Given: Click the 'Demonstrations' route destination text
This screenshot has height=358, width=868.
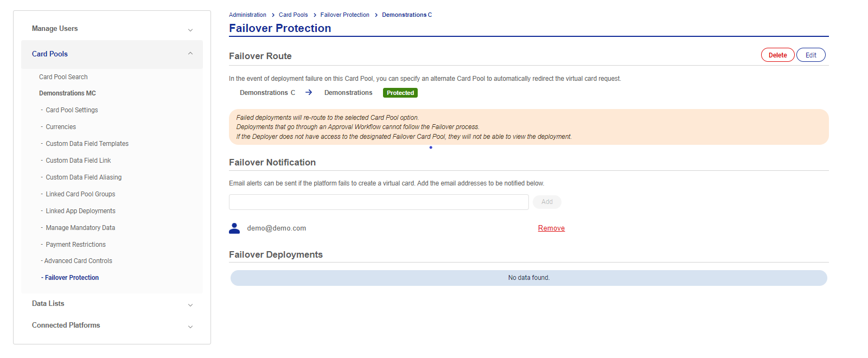Looking at the screenshot, I should pos(348,93).
